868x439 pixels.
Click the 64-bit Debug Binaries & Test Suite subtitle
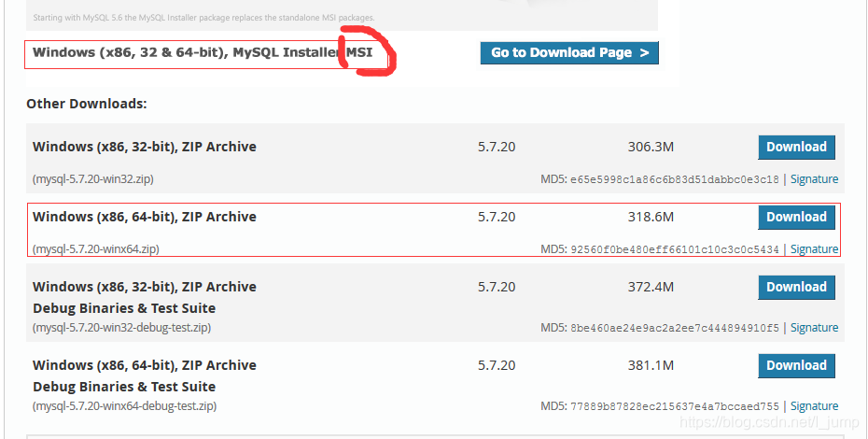click(124, 387)
